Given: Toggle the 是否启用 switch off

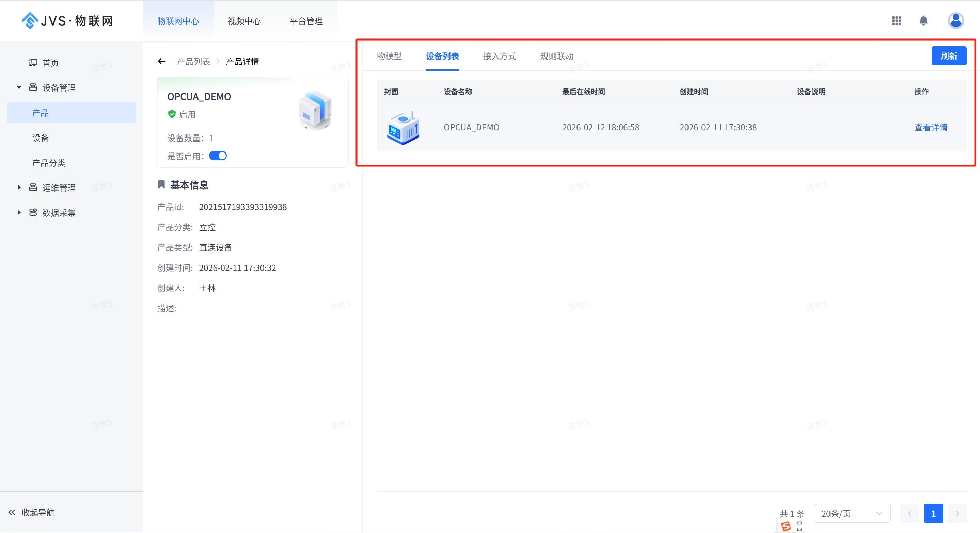Looking at the screenshot, I should [218, 156].
